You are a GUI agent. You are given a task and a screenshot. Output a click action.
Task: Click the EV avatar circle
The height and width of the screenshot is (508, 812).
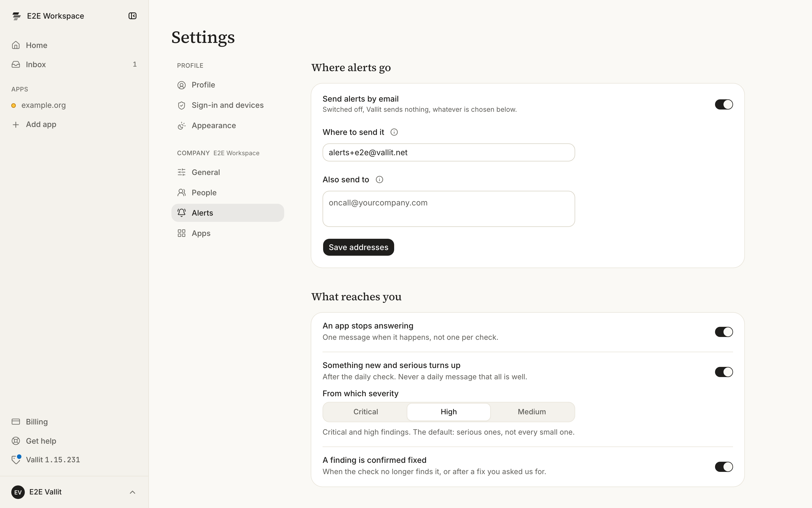pyautogui.click(x=18, y=492)
